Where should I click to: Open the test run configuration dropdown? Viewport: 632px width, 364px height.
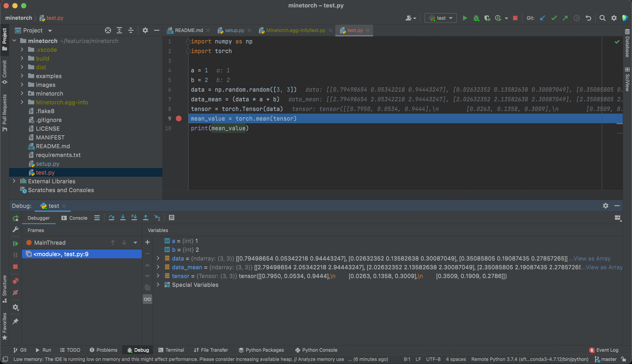coord(441,18)
